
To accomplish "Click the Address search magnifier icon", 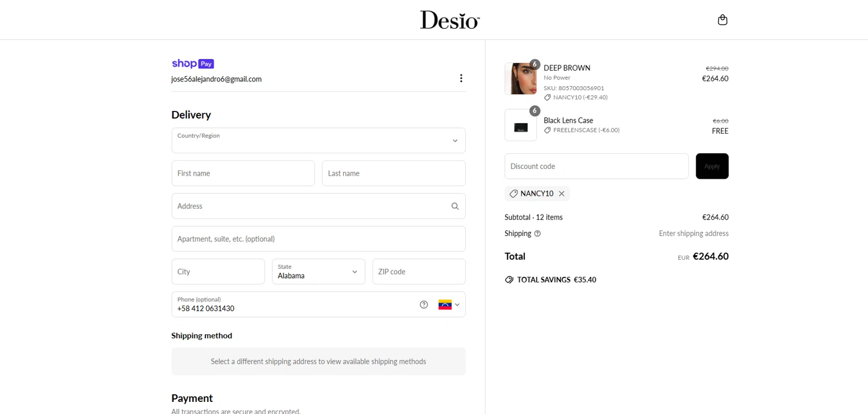I will [x=455, y=206].
